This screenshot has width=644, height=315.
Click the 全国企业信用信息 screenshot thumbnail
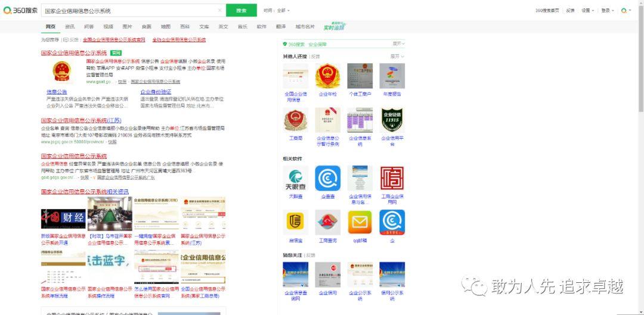click(x=295, y=76)
